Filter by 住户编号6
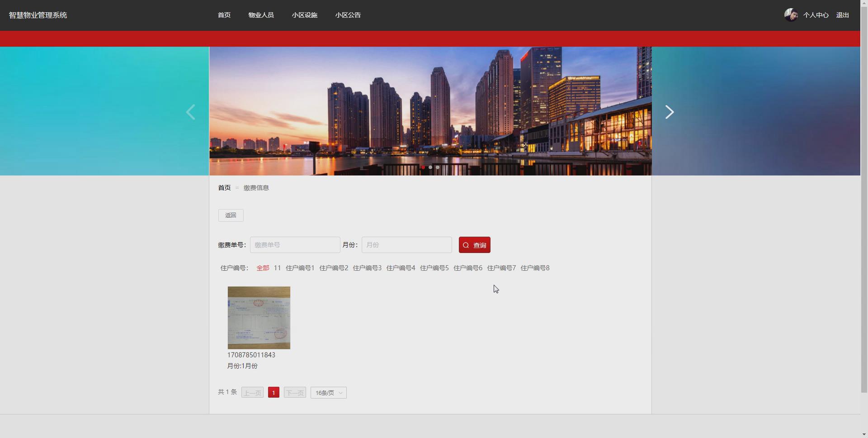Viewport: 868px width, 438px height. click(467, 268)
